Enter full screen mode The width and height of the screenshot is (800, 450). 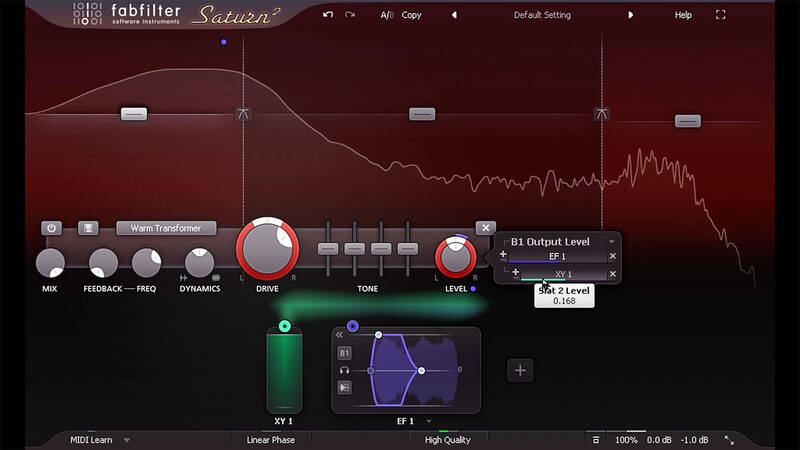point(720,15)
